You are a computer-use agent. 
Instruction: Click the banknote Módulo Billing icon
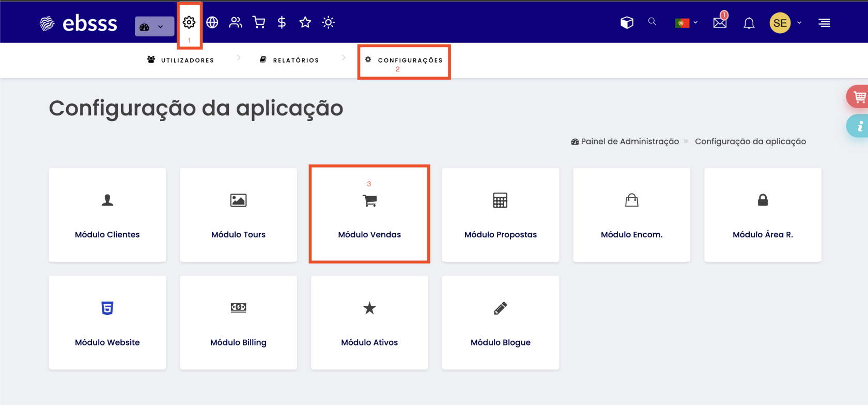pyautogui.click(x=238, y=307)
